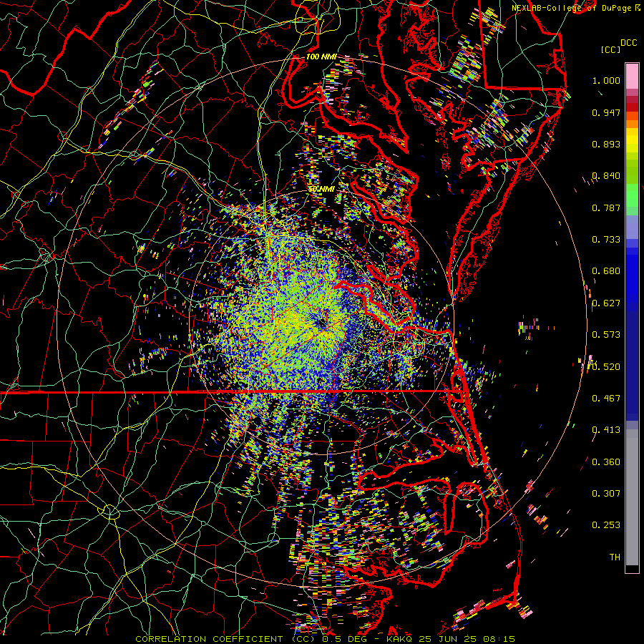Click the 0.520 legend value
Image resolution: width=644 pixels, height=644 pixels.
tap(606, 367)
